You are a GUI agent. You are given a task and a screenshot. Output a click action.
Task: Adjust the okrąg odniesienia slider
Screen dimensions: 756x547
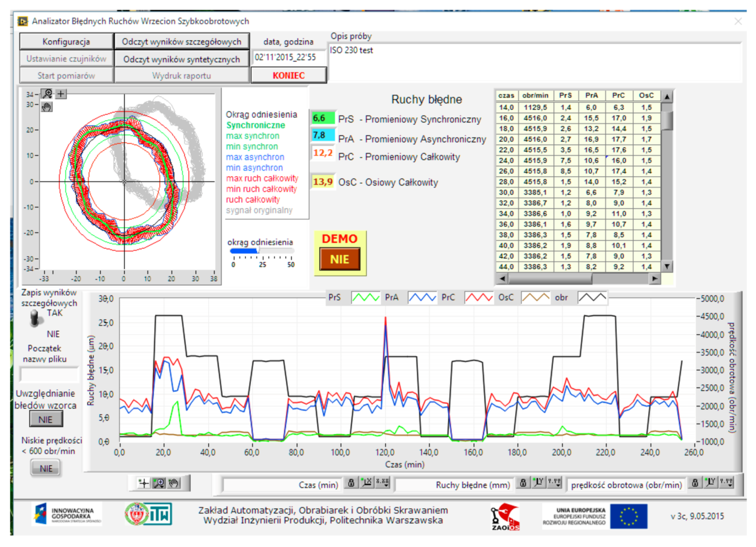(259, 251)
